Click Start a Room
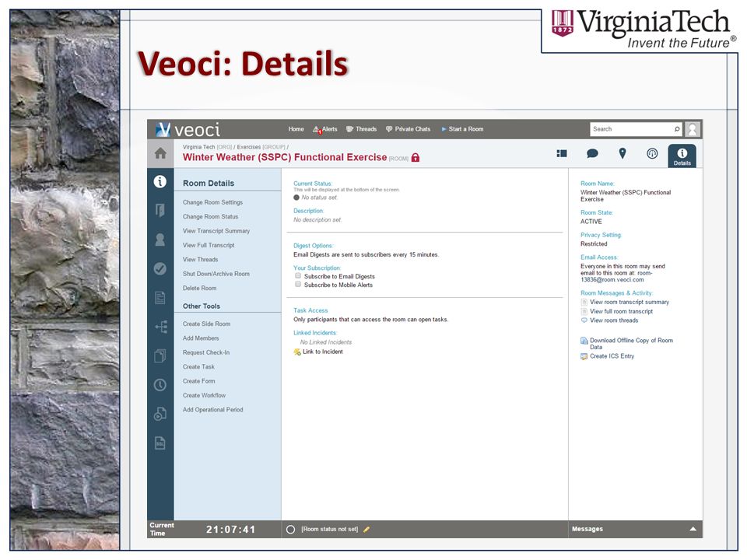747x560 pixels. coord(462,129)
